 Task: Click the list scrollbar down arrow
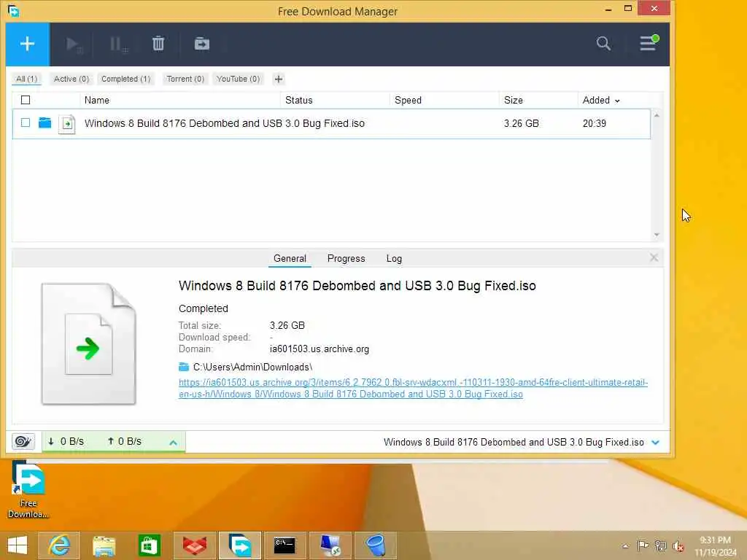pos(657,234)
